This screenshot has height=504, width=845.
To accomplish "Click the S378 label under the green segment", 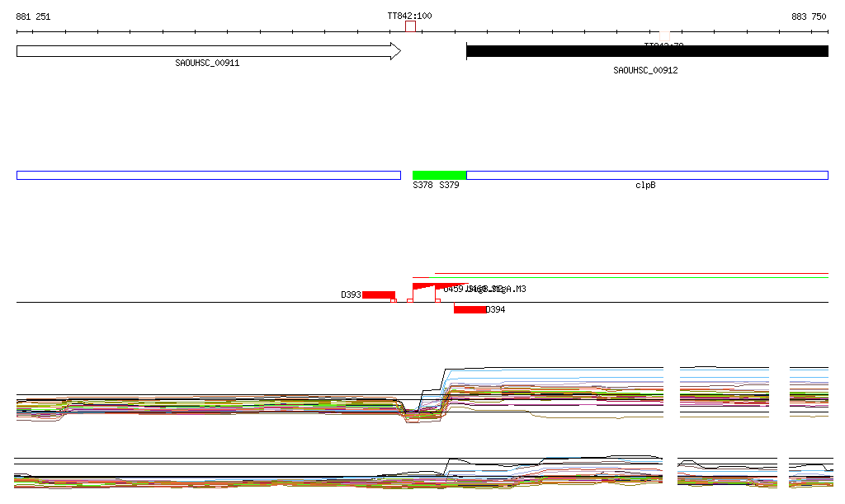I will click(422, 186).
